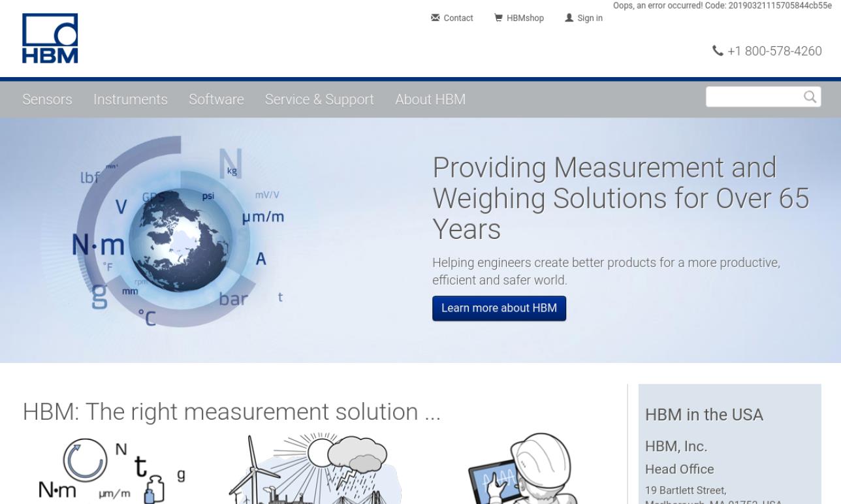The image size is (841, 504).
Task: Click the search magnifier icon
Action: pyautogui.click(x=810, y=96)
